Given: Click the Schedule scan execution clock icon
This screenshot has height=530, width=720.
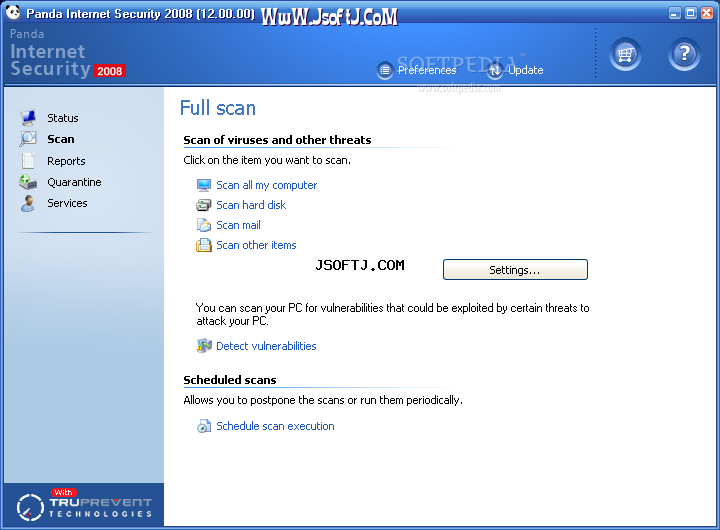Looking at the screenshot, I should (x=204, y=426).
